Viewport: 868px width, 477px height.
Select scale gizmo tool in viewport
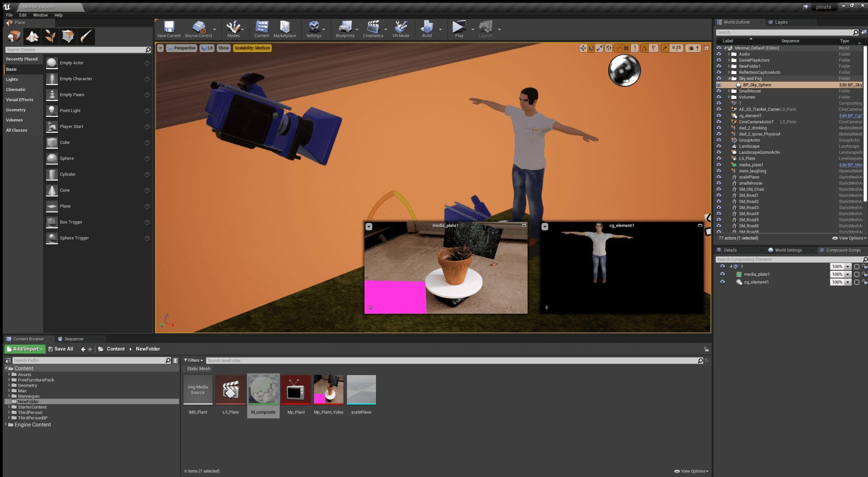tap(599, 48)
